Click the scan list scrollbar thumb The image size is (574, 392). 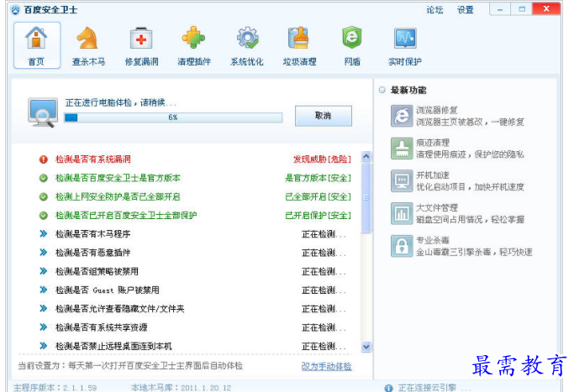tap(366, 197)
